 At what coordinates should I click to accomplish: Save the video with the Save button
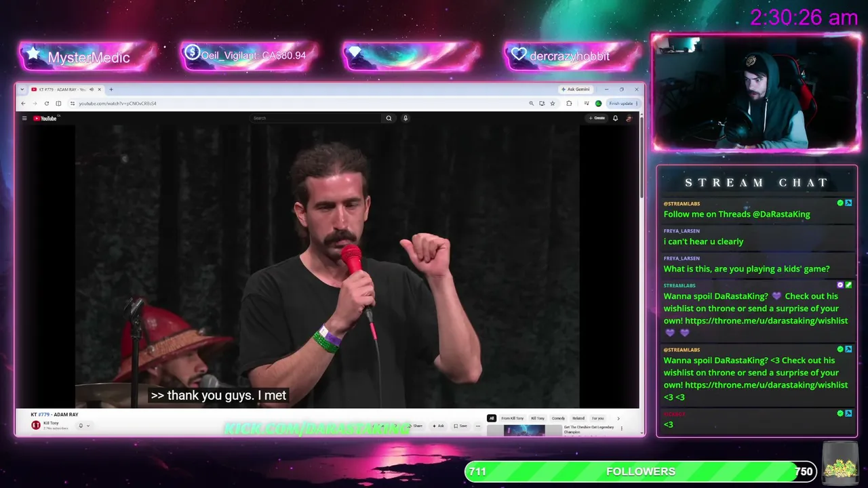click(x=460, y=426)
